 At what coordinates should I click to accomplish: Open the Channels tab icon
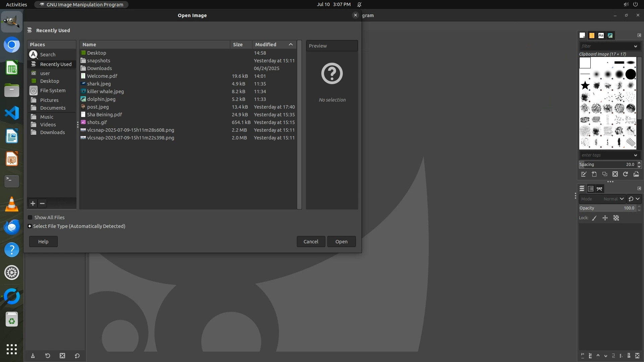pyautogui.click(x=591, y=189)
